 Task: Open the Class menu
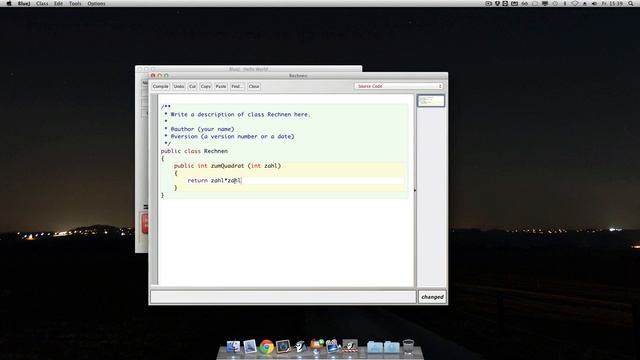tap(42, 3)
